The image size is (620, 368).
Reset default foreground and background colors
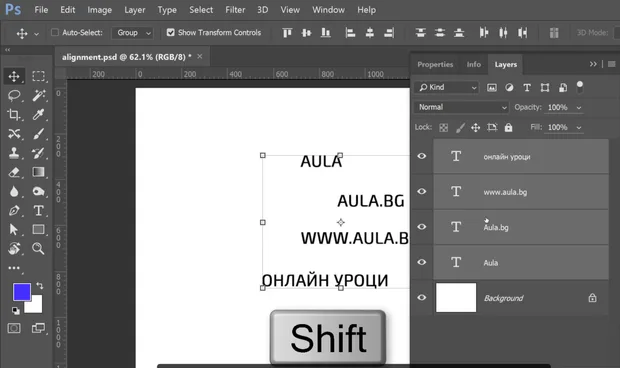pyautogui.click(x=15, y=311)
